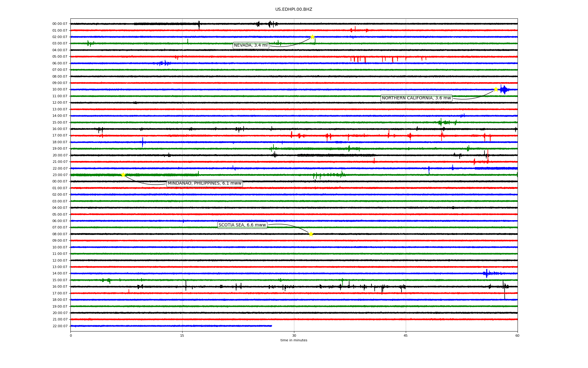Click the x-axis tick label "0"

pyautogui.click(x=71, y=335)
